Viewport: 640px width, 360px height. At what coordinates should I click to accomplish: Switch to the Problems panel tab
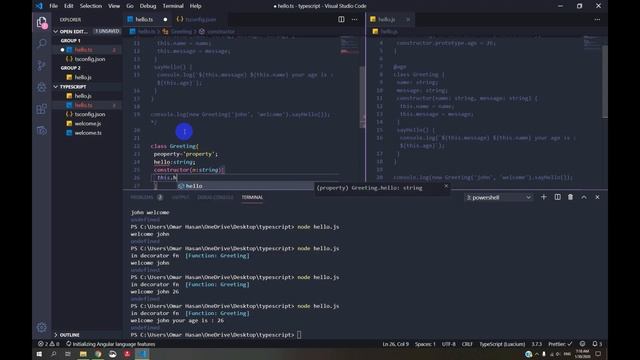click(146, 198)
